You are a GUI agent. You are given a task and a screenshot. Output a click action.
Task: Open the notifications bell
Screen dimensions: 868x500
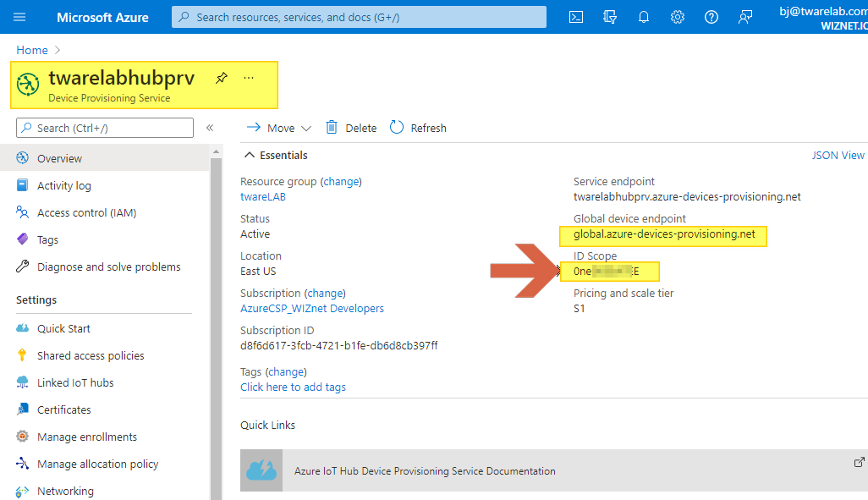click(x=643, y=17)
